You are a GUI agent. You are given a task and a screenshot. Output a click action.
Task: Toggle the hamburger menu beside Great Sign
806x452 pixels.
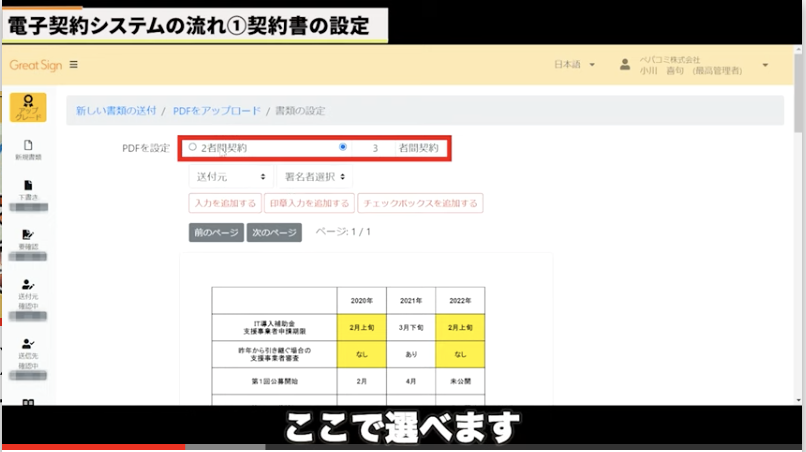74,65
